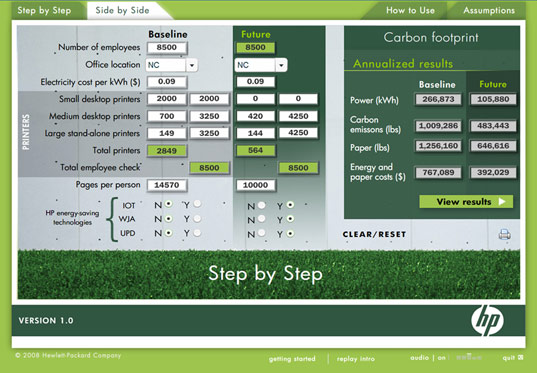Select Baseline UPD N radio button
Image resolution: width=537 pixels, height=373 pixels.
point(168,233)
